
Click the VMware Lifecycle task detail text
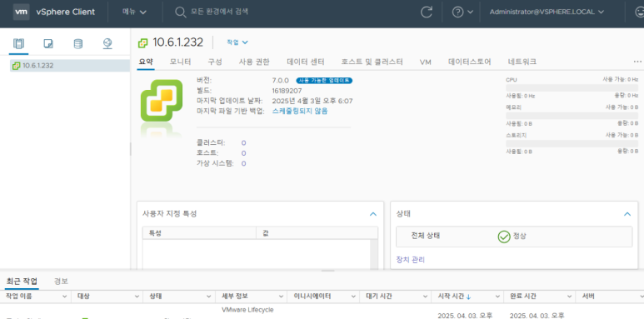tap(247, 310)
